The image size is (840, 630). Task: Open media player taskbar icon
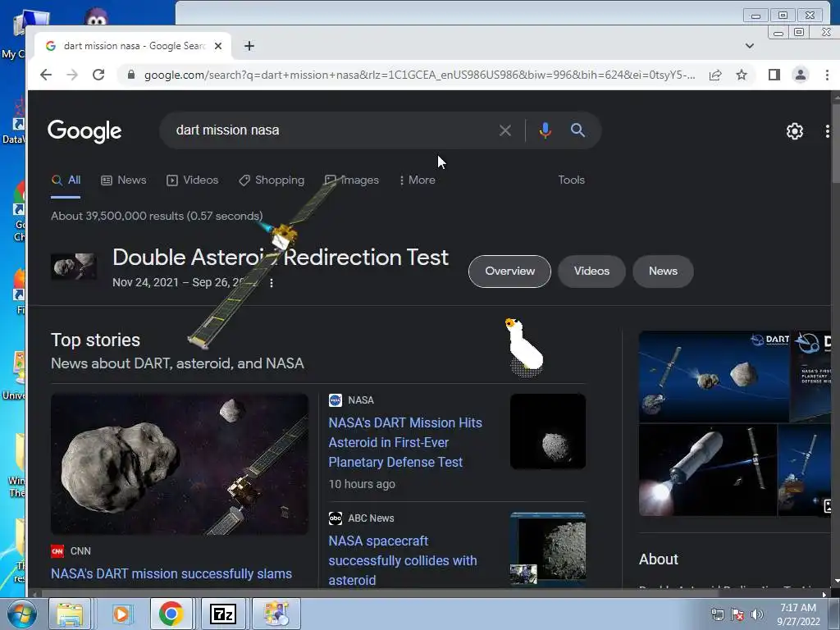[121, 614]
